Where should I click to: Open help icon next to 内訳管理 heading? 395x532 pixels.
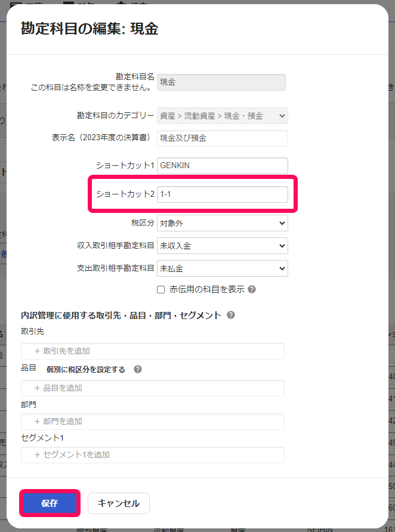(231, 315)
